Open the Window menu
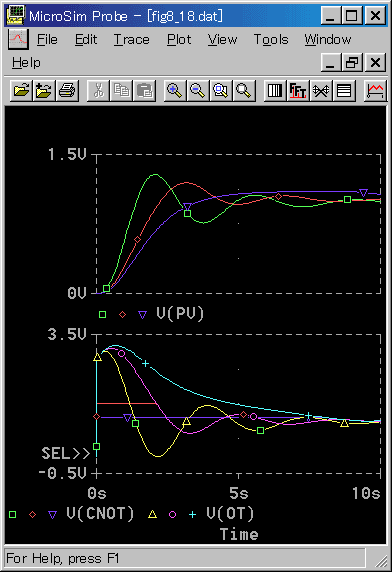This screenshot has height=572, width=392. [328, 39]
